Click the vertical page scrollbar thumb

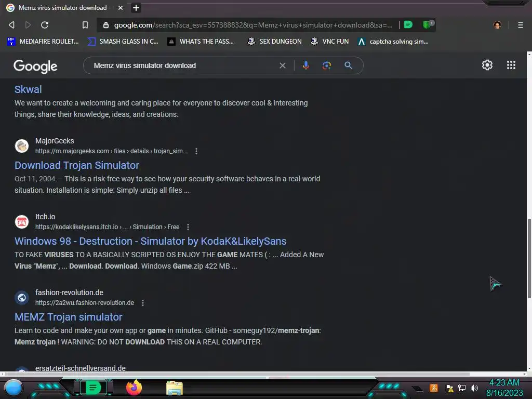(529, 259)
